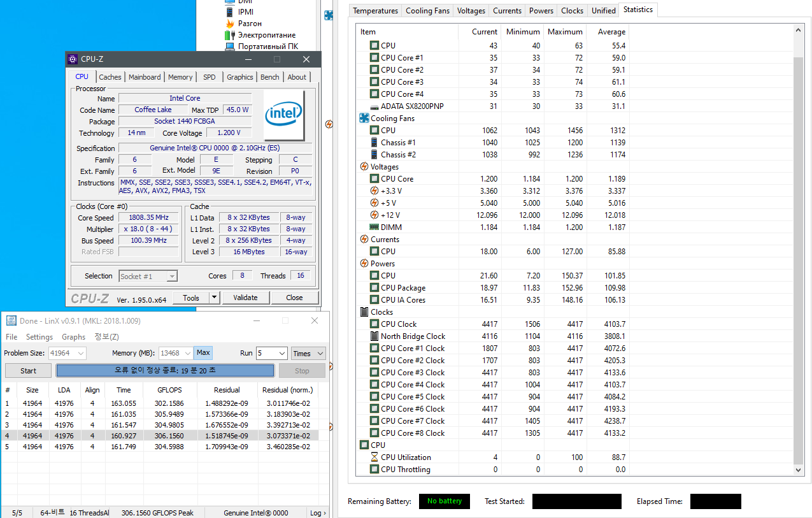Screen dimensions: 812x518
Task: Click the Core Voltage value 1.200 V
Action: [229, 133]
